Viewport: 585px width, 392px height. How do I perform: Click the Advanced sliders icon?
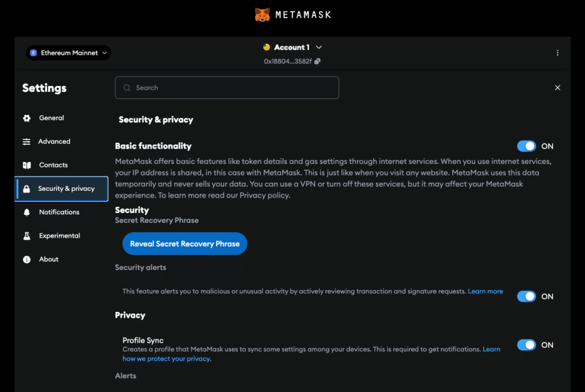pos(27,142)
